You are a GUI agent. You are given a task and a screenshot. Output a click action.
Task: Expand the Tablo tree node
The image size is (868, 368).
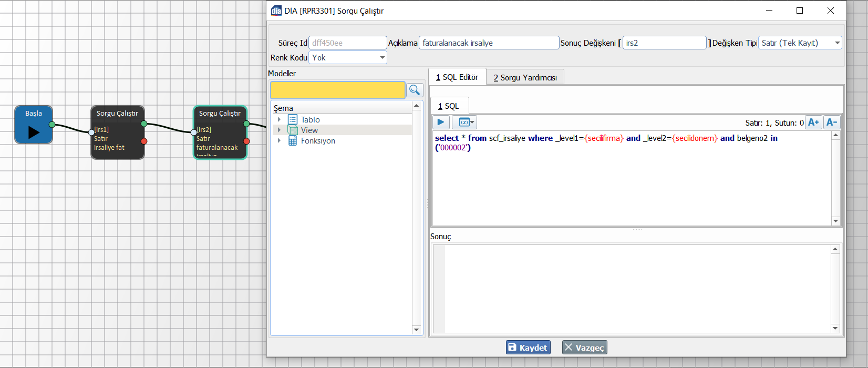click(279, 120)
